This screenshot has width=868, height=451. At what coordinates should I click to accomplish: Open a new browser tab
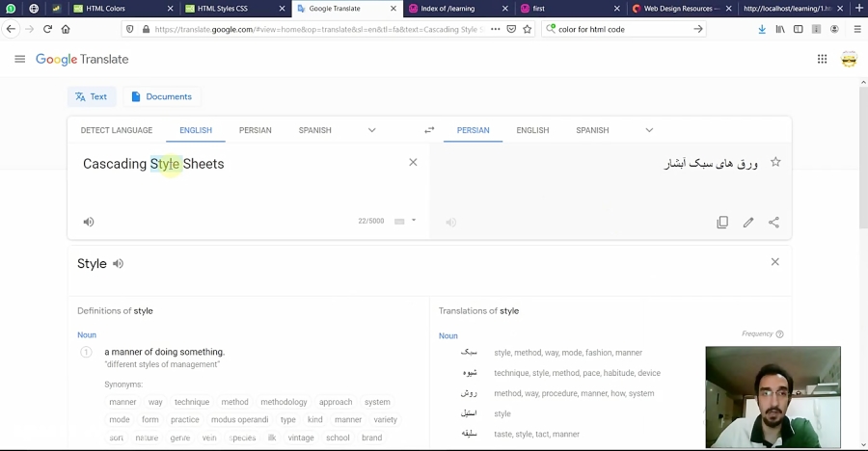pos(859,9)
